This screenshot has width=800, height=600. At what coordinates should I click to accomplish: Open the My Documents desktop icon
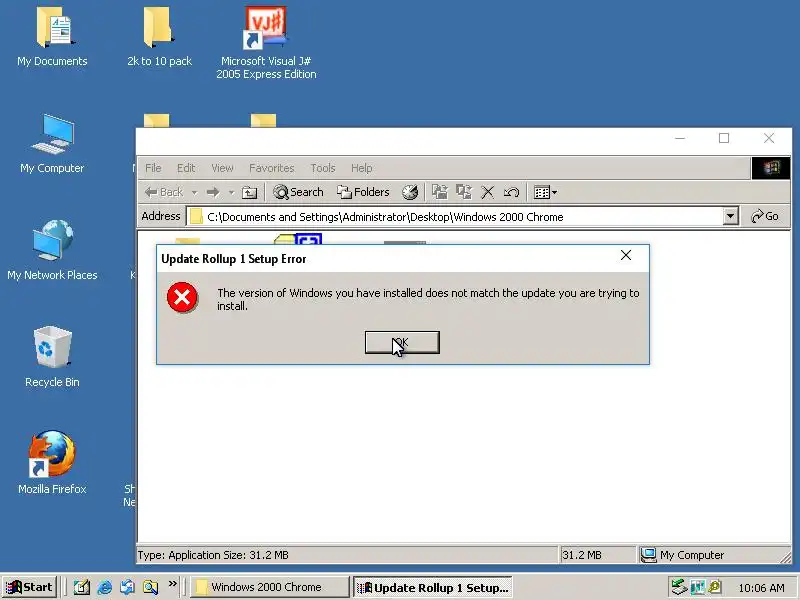(x=52, y=37)
